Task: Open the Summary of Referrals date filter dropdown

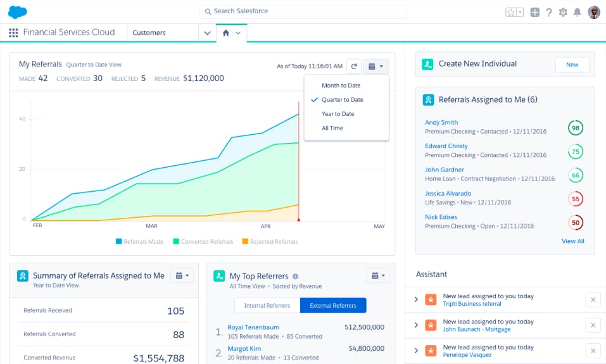Action: (182, 275)
